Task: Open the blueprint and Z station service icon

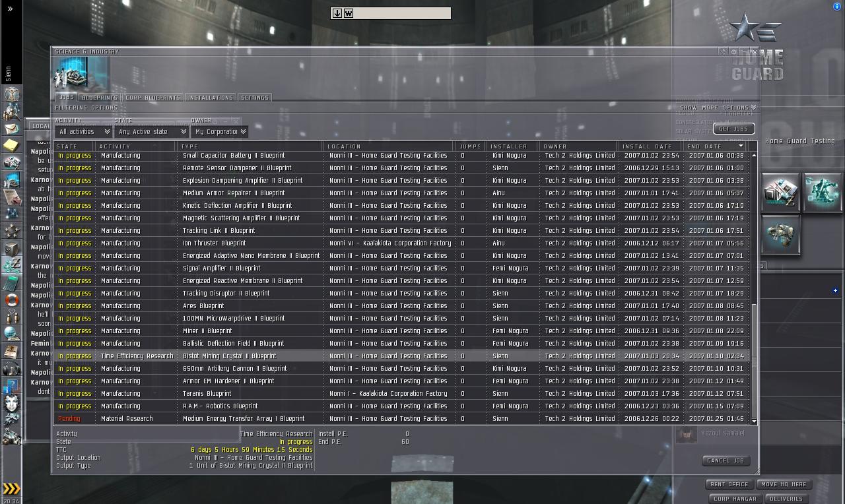Action: 781,193
